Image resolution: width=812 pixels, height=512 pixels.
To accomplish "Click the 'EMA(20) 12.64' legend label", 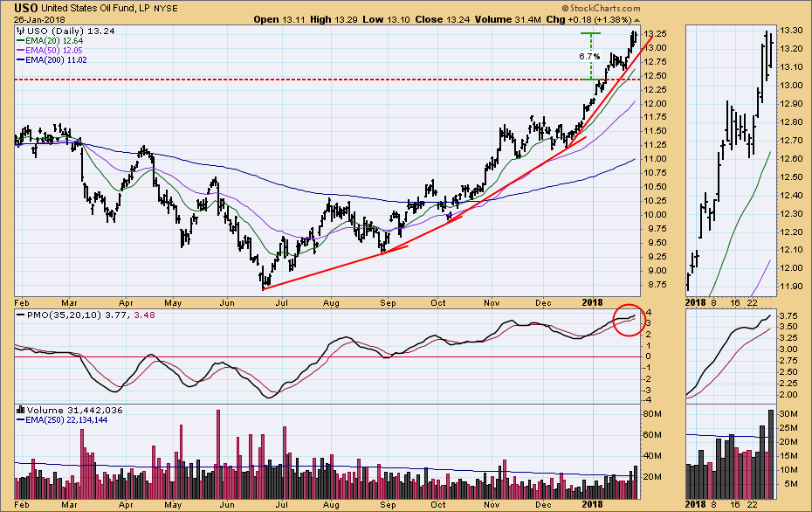I will [x=54, y=41].
